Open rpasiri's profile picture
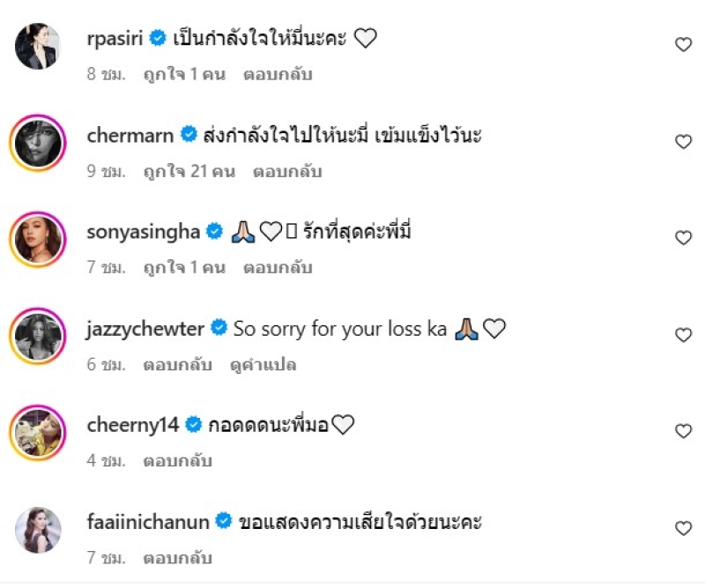The width and height of the screenshot is (705, 588). coord(38,46)
